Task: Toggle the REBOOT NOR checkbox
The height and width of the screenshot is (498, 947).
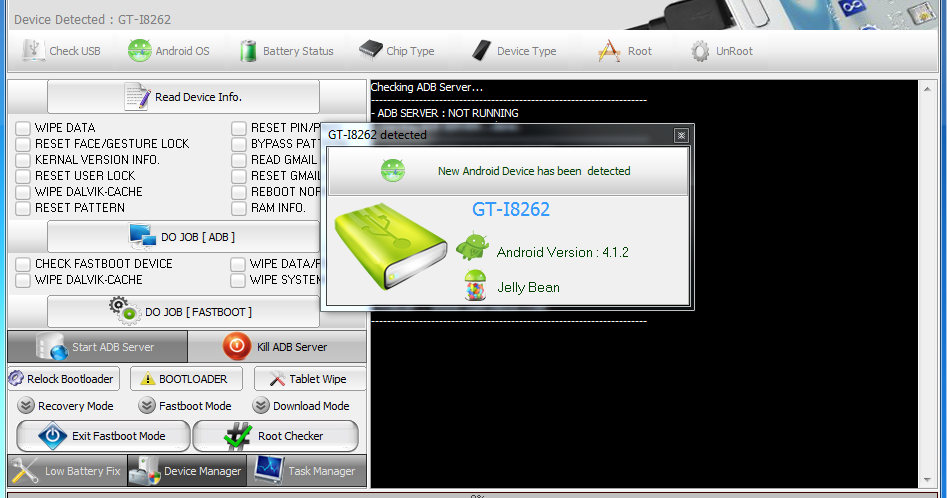Action: click(239, 192)
